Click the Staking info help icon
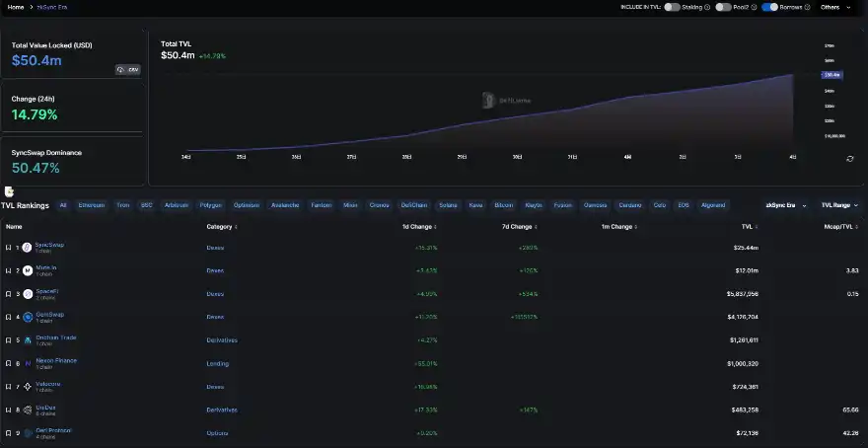The height and width of the screenshot is (448, 868). coord(707,7)
